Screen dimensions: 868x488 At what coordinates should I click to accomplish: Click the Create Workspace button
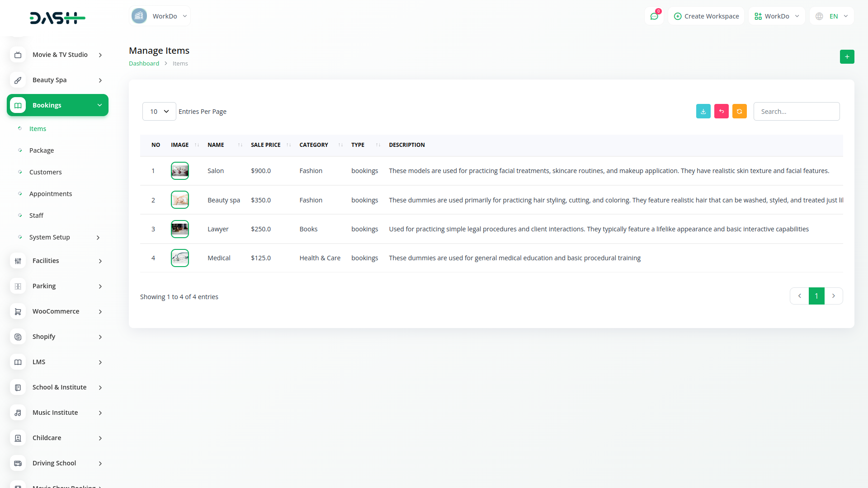click(x=706, y=16)
